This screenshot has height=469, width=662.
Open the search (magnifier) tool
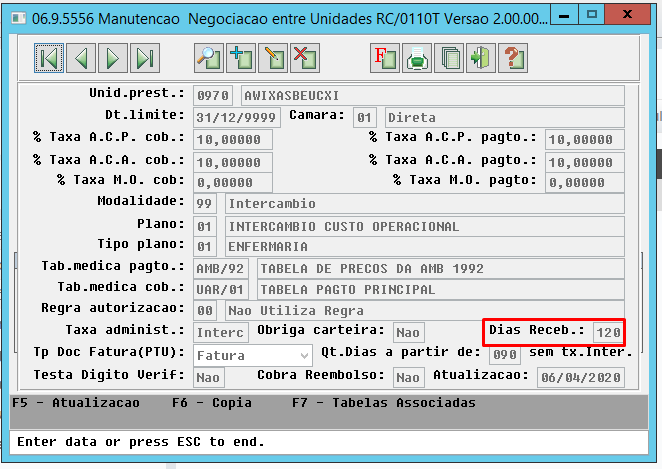209,58
